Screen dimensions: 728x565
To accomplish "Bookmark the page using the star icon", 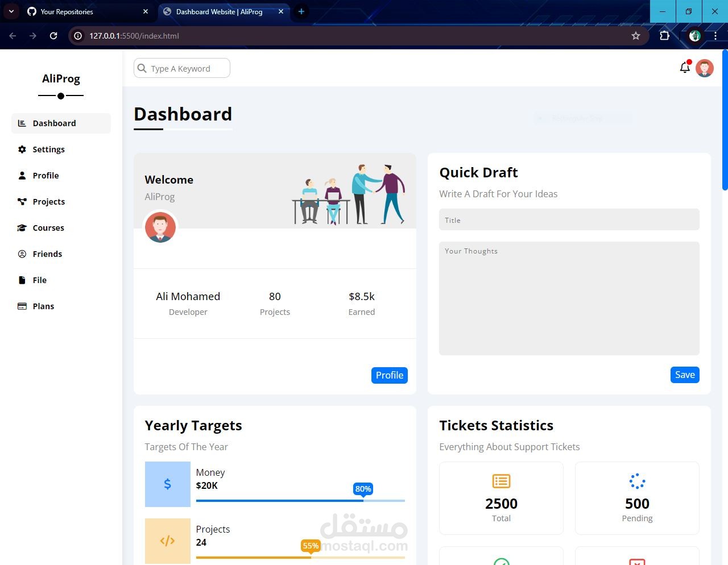I will pos(636,35).
